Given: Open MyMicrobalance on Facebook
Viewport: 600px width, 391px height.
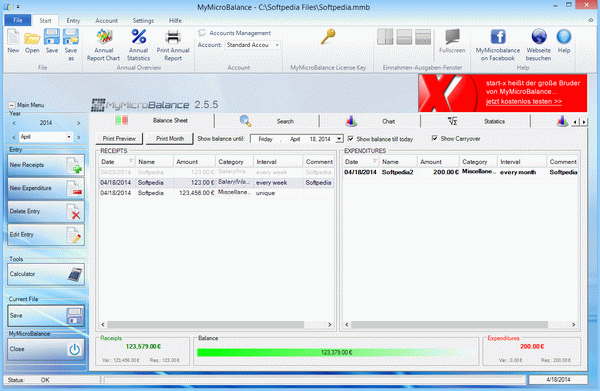Looking at the screenshot, I should click(x=498, y=45).
